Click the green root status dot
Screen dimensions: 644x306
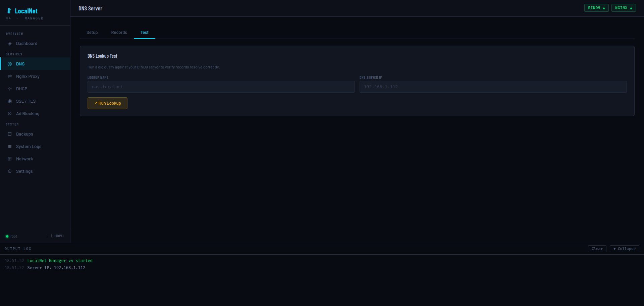pyautogui.click(x=7, y=237)
